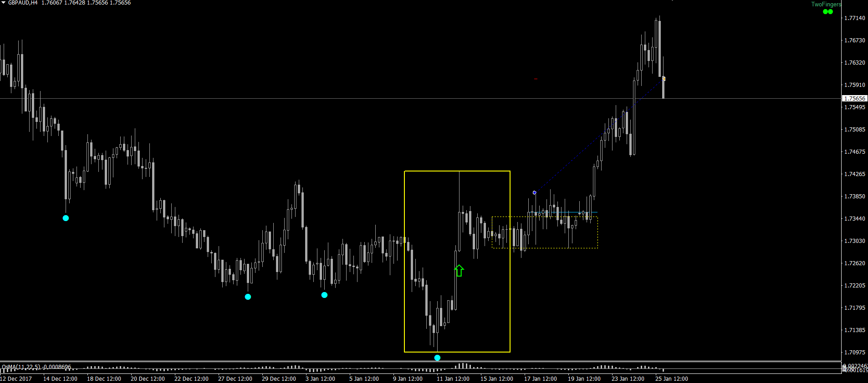Select the cyan dot below the 14 Dec low

coord(66,218)
